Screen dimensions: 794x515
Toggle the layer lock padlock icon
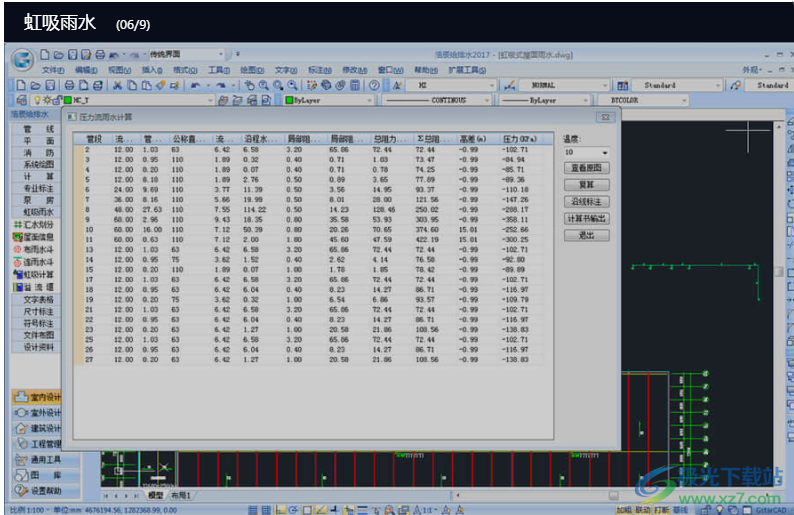[x=57, y=100]
